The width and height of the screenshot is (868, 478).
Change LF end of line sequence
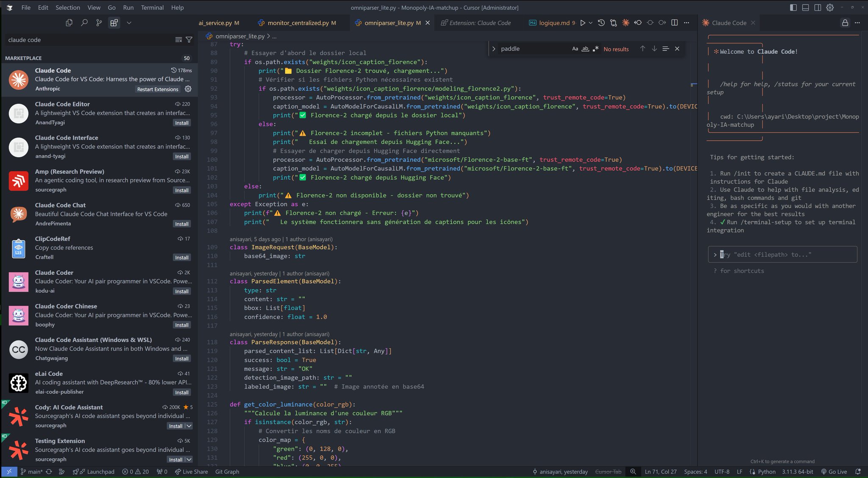point(740,472)
